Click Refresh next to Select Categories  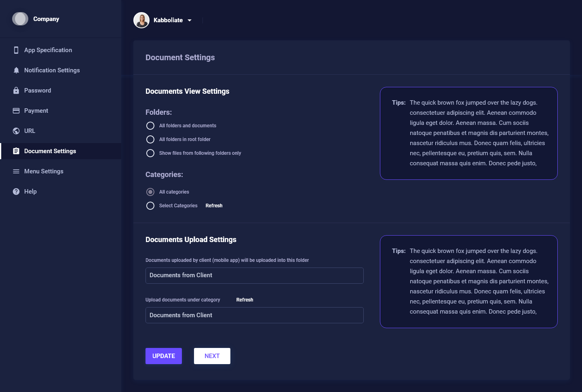point(214,206)
